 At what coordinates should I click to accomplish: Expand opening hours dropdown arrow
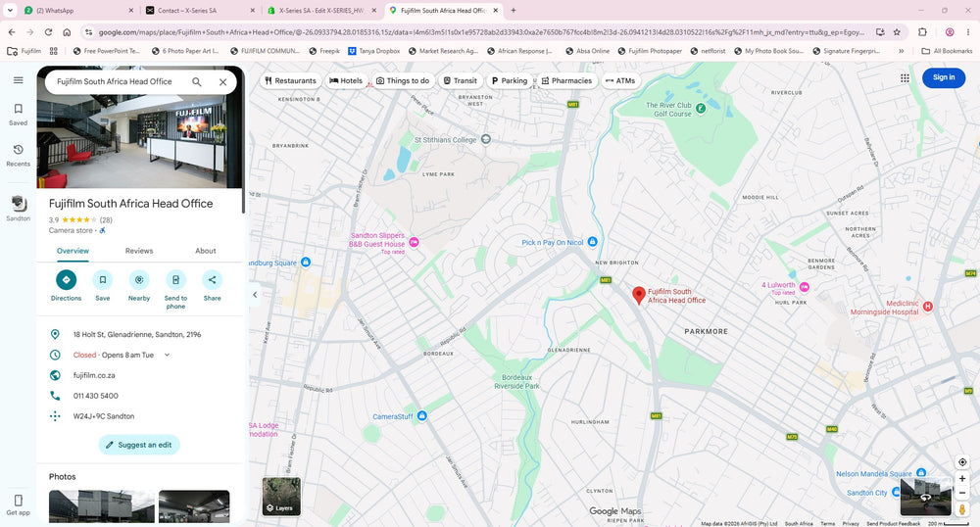pyautogui.click(x=167, y=355)
